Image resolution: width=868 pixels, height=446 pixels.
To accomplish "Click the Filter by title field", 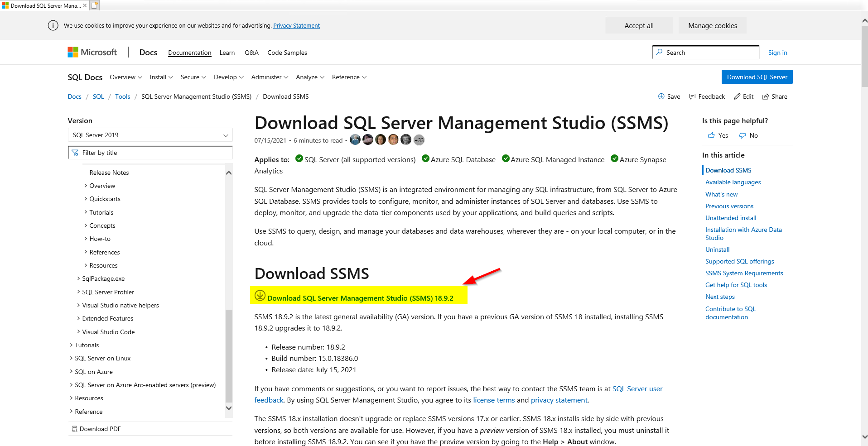I will click(x=150, y=153).
